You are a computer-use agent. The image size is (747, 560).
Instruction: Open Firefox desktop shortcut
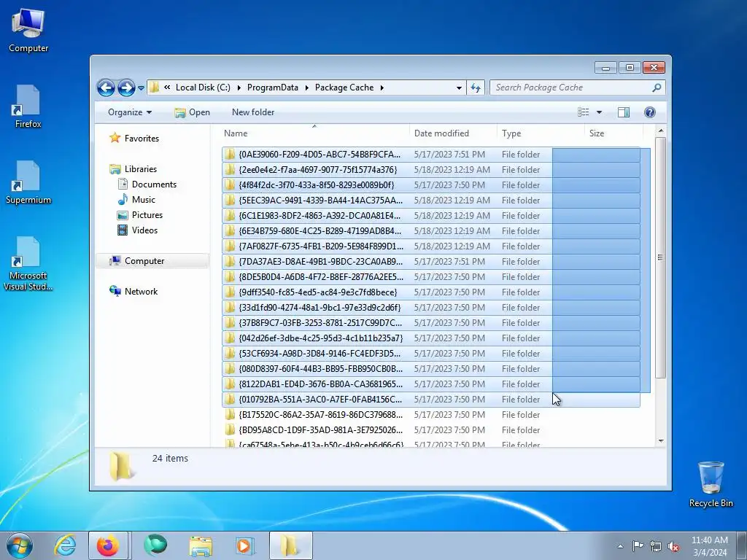[x=28, y=106]
